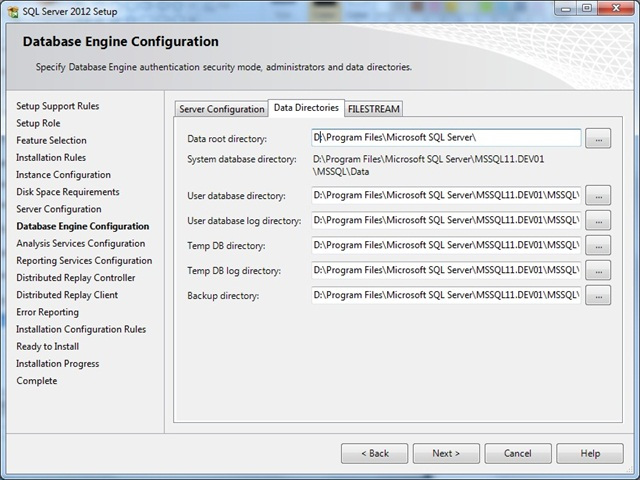Image resolution: width=640 pixels, height=480 pixels.
Task: Click the Temp DB log directory label
Action: coord(234,271)
